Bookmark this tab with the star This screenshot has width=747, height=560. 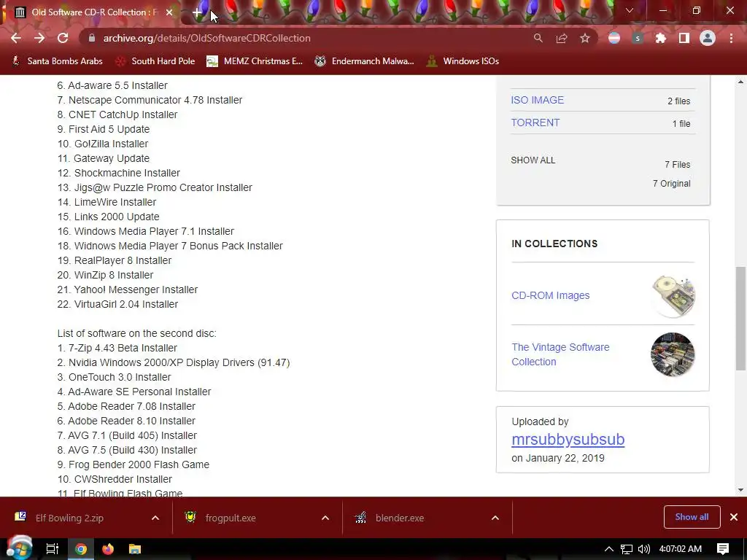[585, 38]
